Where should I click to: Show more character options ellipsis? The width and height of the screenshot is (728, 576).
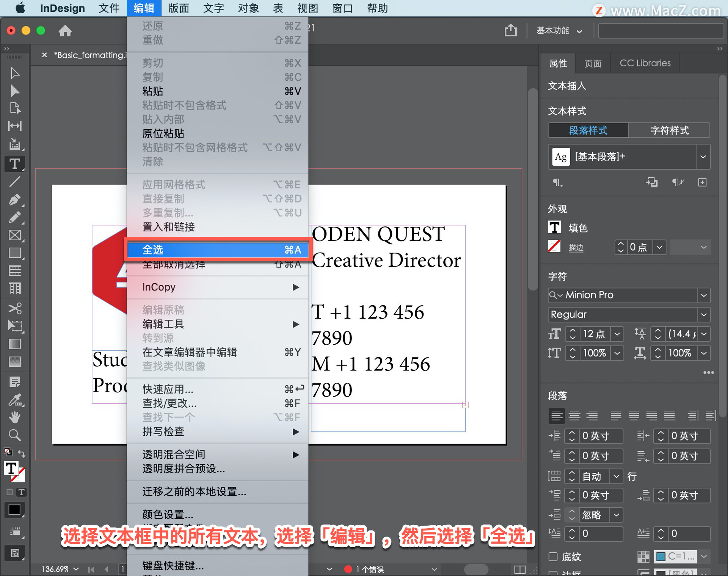point(708,372)
